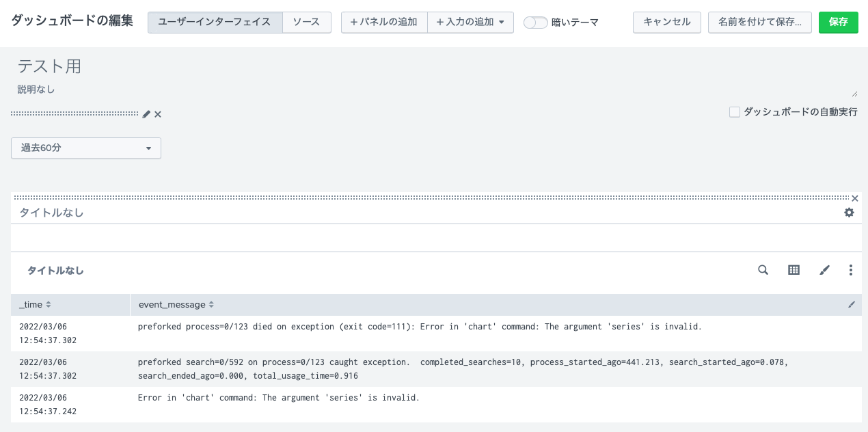The image size is (868, 432).
Task: Check the ダッシュボードの自動実行 checkbox
Action: pos(734,111)
